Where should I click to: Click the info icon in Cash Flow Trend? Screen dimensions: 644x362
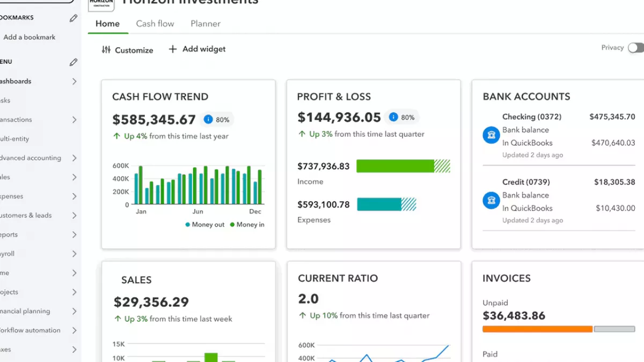pos(208,119)
